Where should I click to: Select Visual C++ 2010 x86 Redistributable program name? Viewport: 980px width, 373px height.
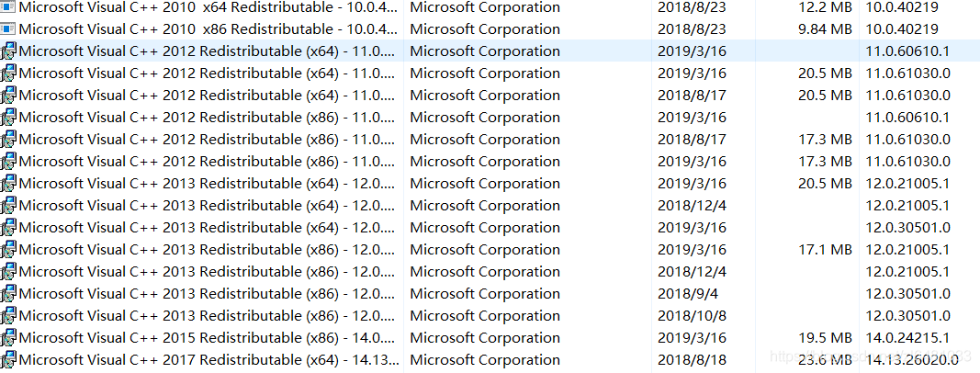point(208,29)
